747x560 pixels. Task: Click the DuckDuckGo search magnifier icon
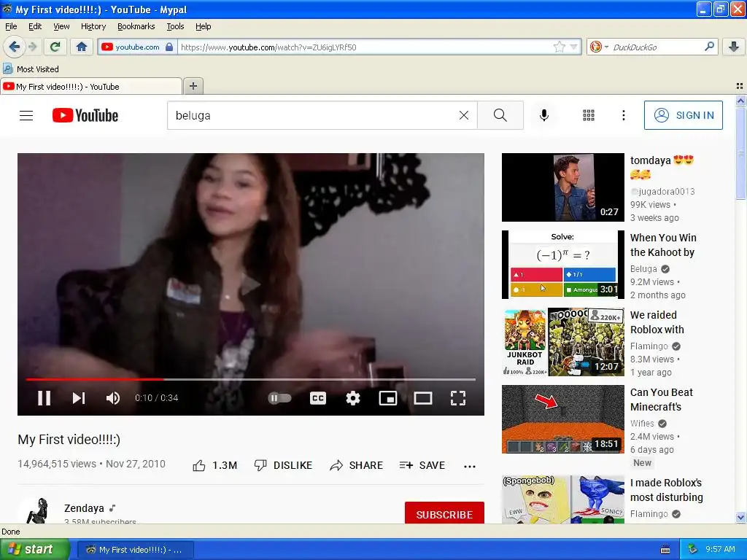[x=709, y=47]
